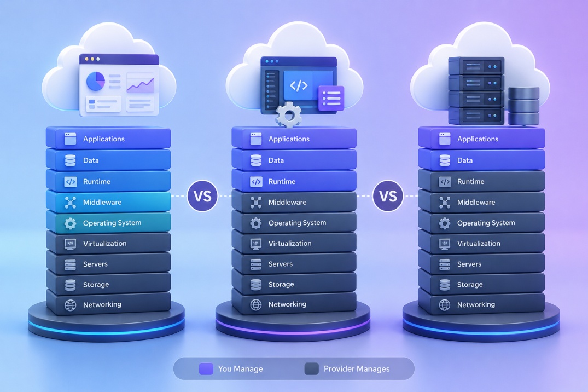588x392 pixels.
Task: Select the 'Networking' label in the middle stack
Action: click(287, 304)
